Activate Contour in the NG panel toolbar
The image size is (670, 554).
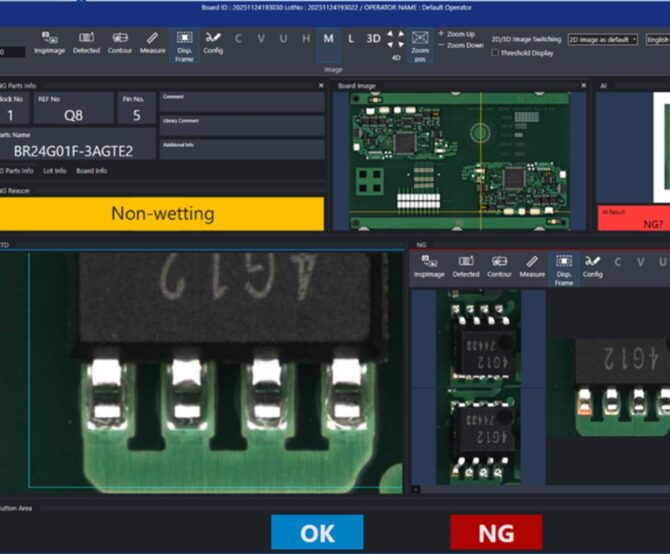tap(499, 267)
